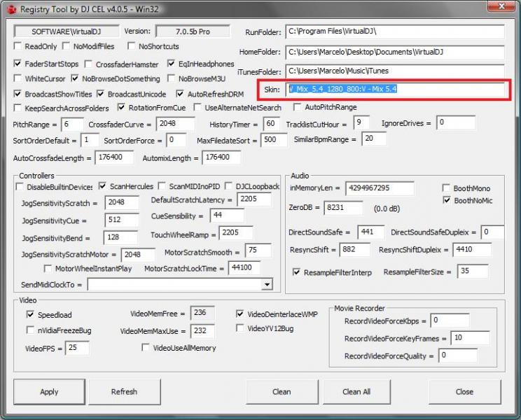Click the JogSensitivityScratch field
This screenshot has height=420, width=521.
coord(122,202)
